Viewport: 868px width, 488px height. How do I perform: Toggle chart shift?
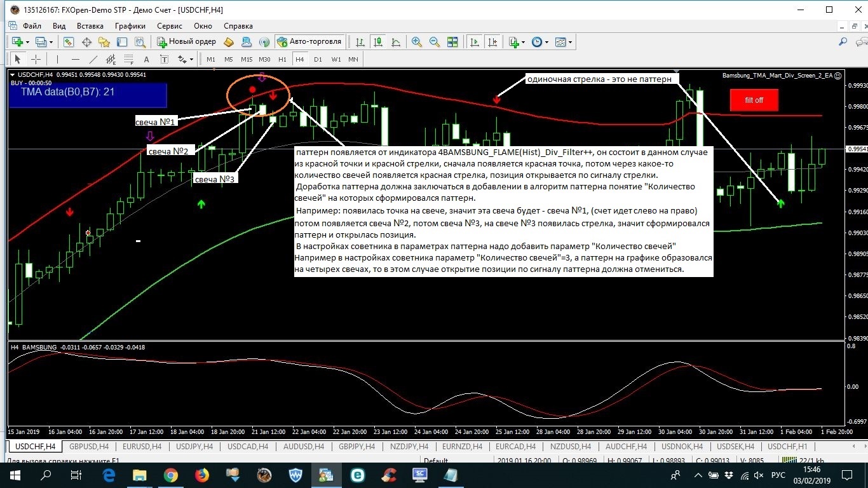[492, 42]
